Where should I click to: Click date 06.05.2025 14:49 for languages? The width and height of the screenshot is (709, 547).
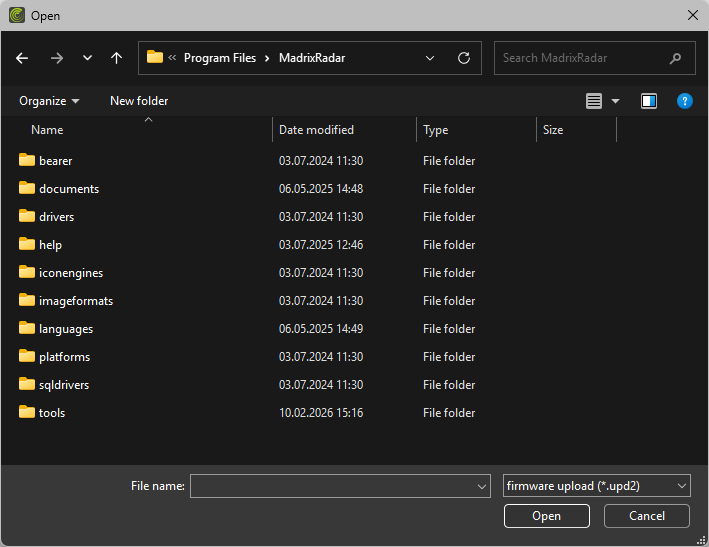click(321, 329)
